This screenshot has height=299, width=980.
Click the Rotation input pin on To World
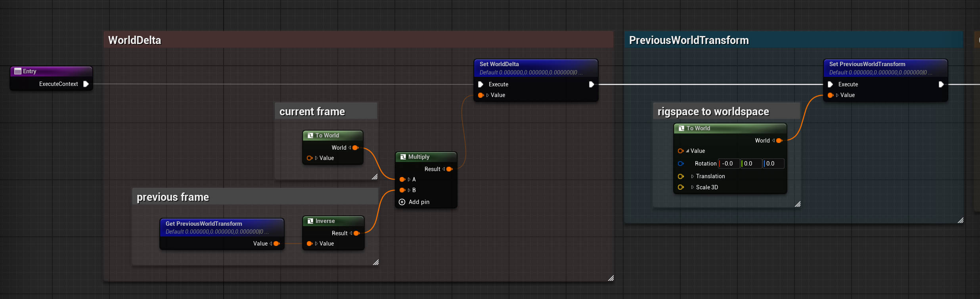click(681, 164)
